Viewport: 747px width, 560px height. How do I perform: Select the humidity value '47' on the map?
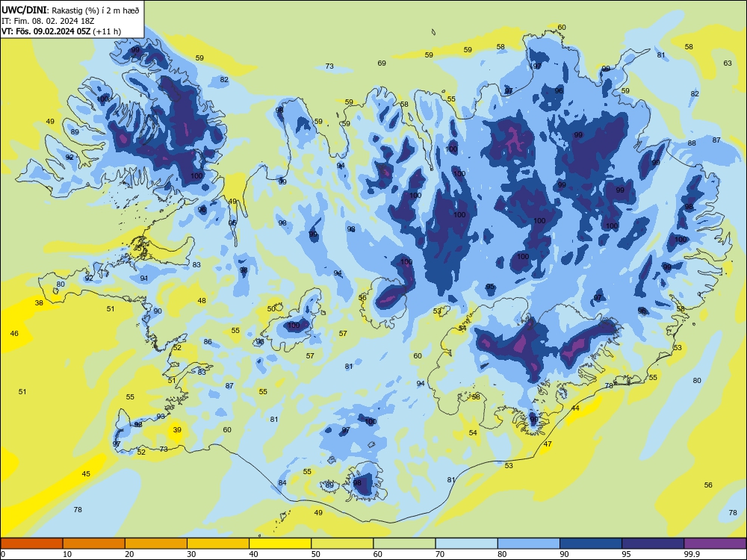click(548, 444)
